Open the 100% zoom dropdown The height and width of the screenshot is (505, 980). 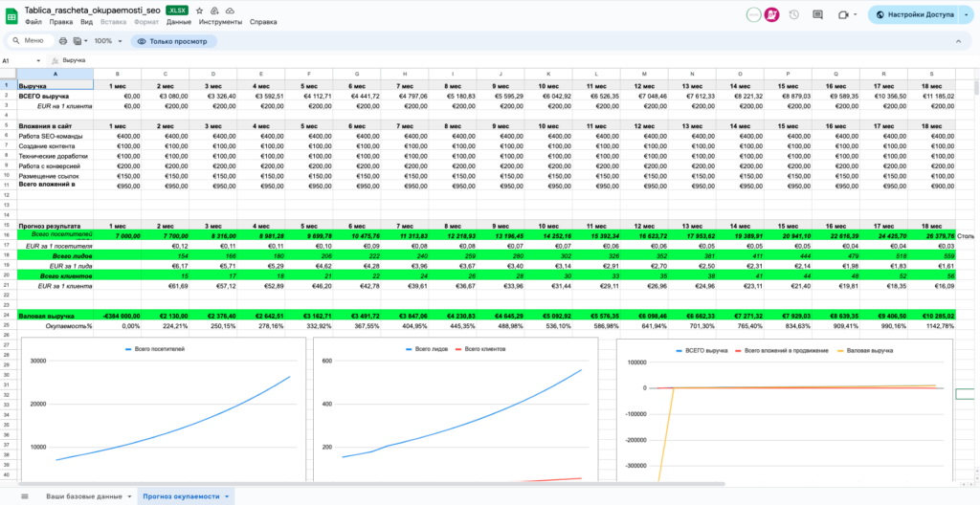coord(106,41)
